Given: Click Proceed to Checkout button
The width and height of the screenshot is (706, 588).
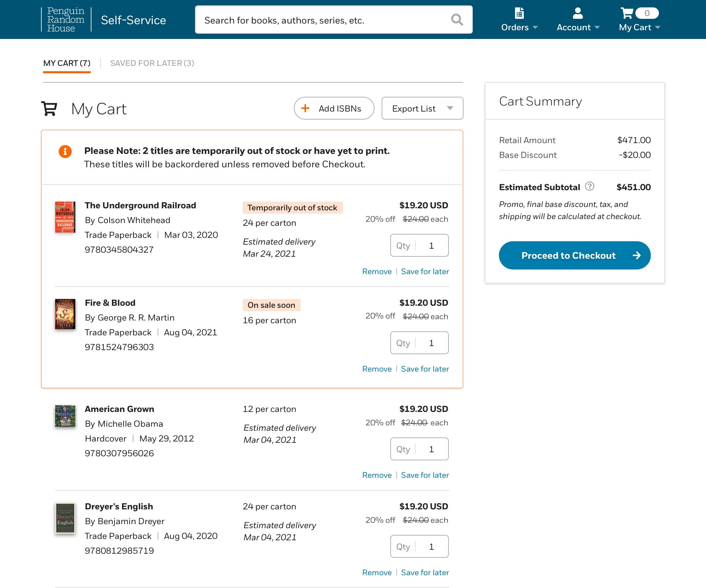Looking at the screenshot, I should pos(575,255).
